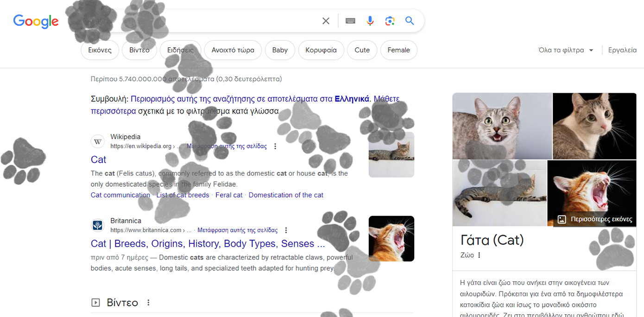Start voice search with microphone icon
Screen dimensions: 644x317
tap(370, 21)
